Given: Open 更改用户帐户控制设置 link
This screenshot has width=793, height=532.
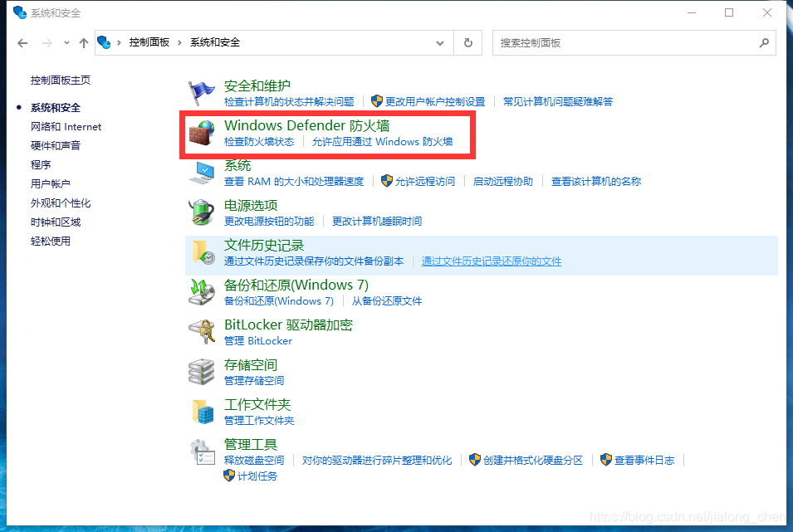Looking at the screenshot, I should point(435,101).
